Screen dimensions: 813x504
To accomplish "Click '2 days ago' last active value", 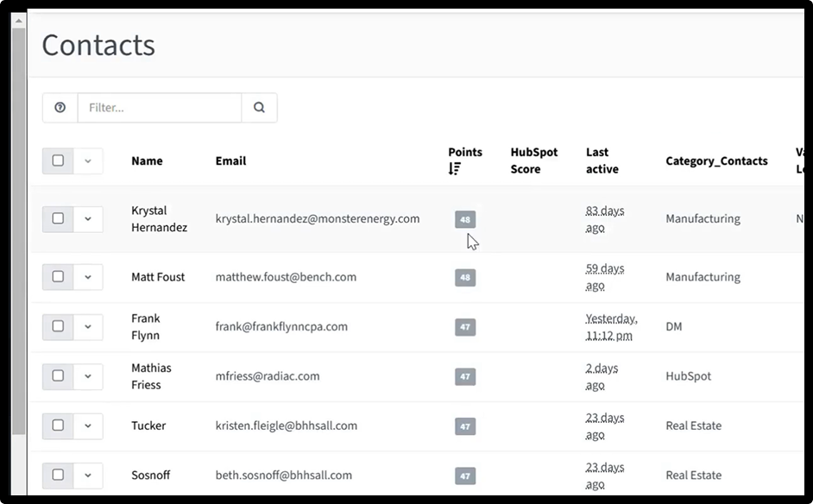I will [602, 376].
